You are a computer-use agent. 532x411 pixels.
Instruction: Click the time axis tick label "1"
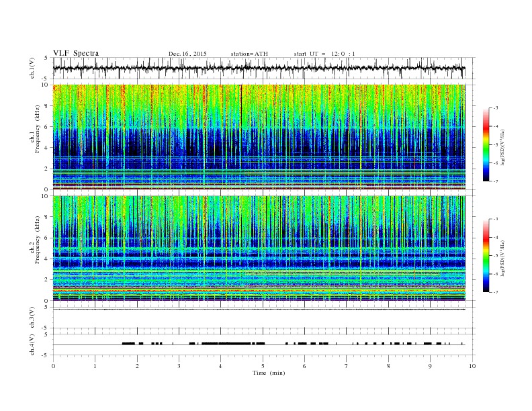95,366
